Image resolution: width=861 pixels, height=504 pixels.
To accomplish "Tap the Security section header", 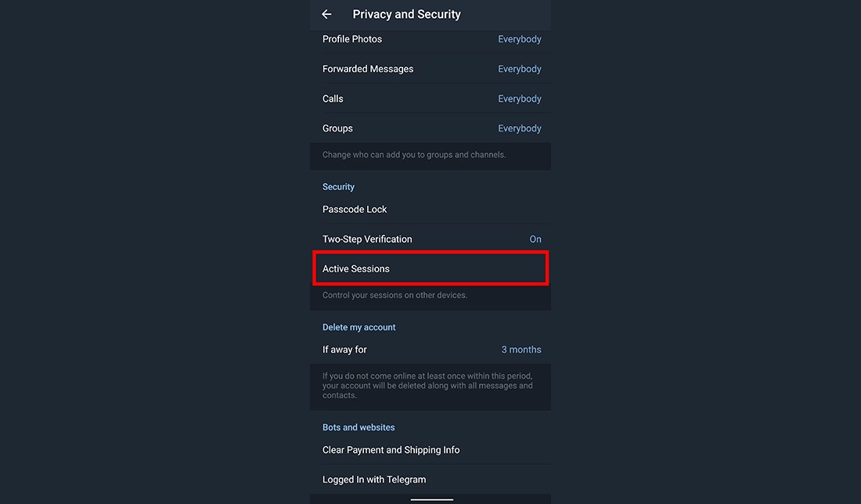I will tap(338, 187).
